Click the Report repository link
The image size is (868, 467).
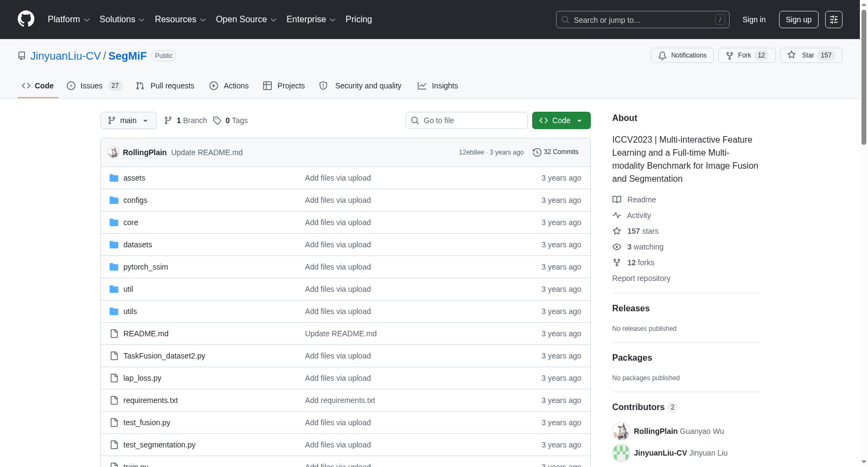point(641,278)
